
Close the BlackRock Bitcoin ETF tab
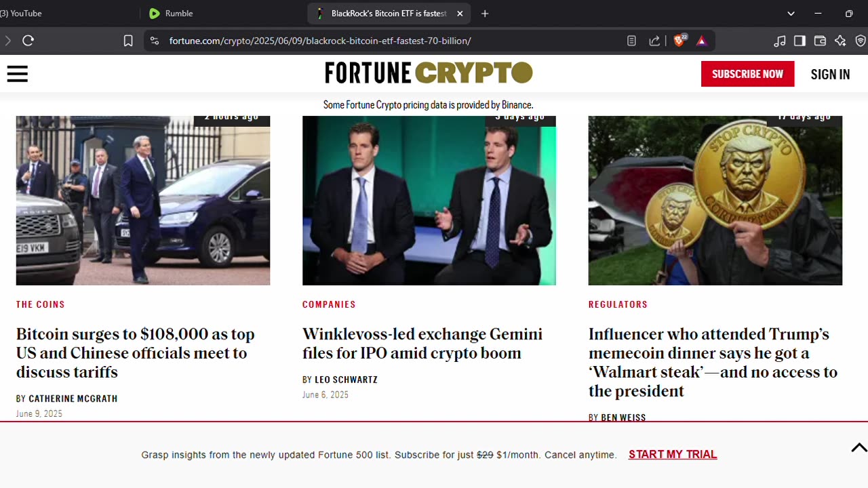pos(460,14)
